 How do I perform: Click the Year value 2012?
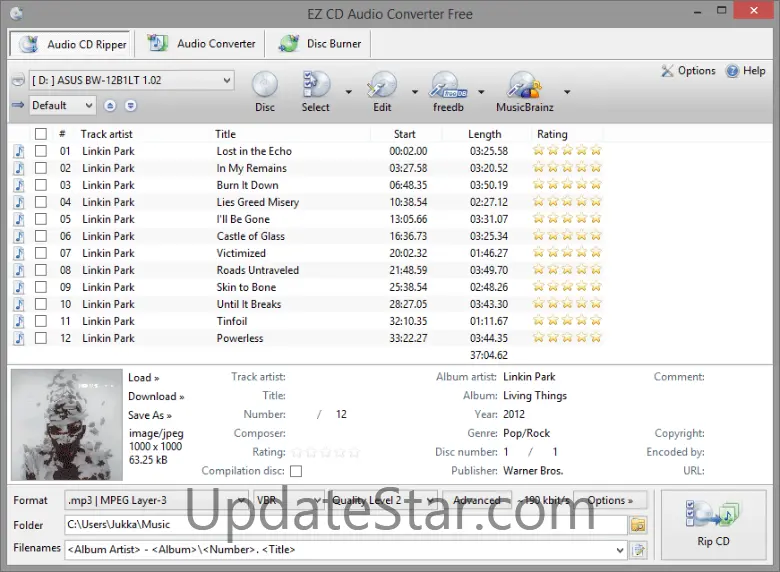point(514,414)
